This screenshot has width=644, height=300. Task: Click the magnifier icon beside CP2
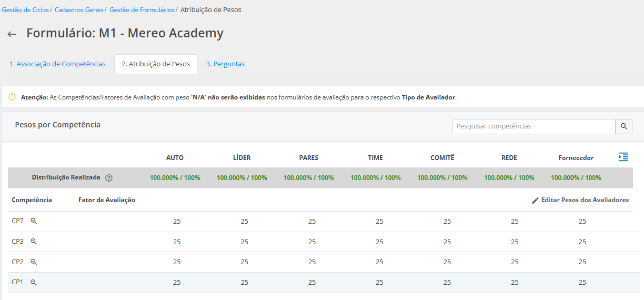tap(34, 262)
